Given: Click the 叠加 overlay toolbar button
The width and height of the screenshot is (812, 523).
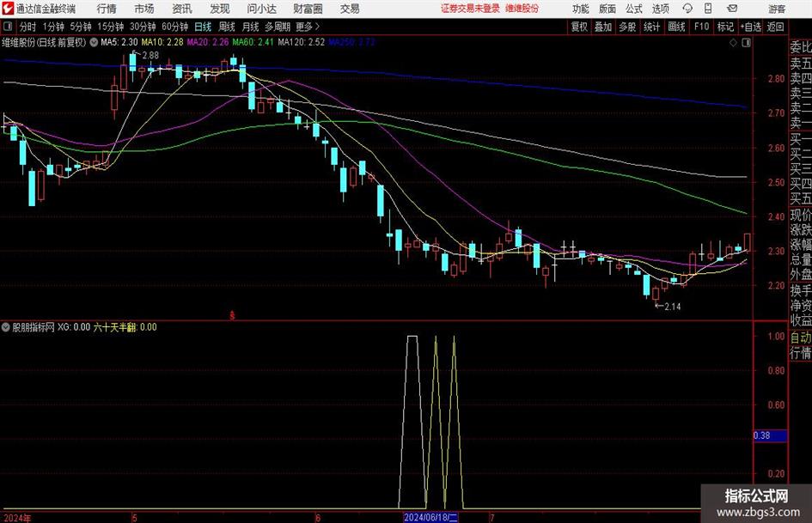Looking at the screenshot, I should pyautogui.click(x=603, y=27).
